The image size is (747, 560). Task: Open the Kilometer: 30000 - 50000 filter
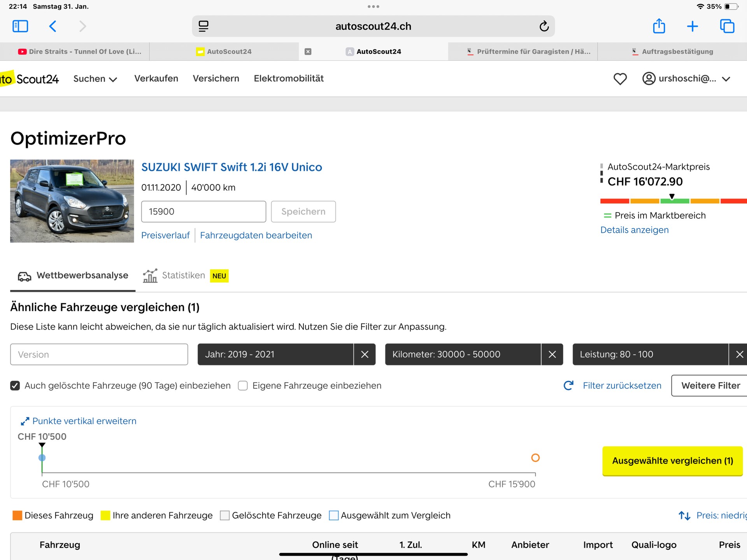463,354
